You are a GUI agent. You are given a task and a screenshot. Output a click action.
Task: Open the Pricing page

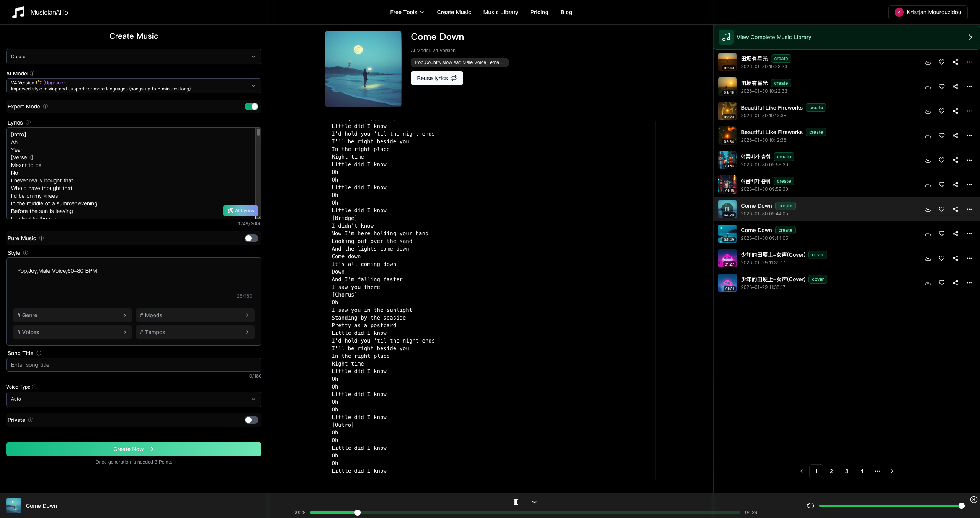[539, 12]
